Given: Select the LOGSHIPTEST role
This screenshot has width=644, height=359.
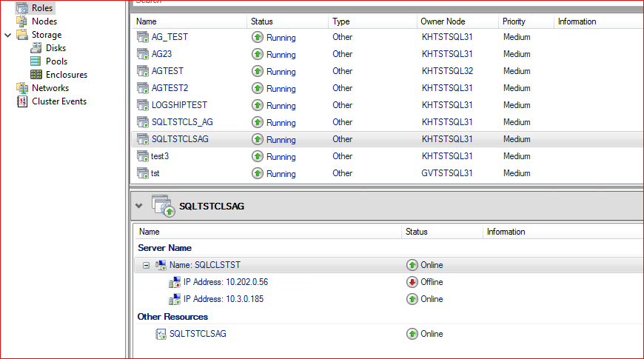Looking at the screenshot, I should click(179, 105).
